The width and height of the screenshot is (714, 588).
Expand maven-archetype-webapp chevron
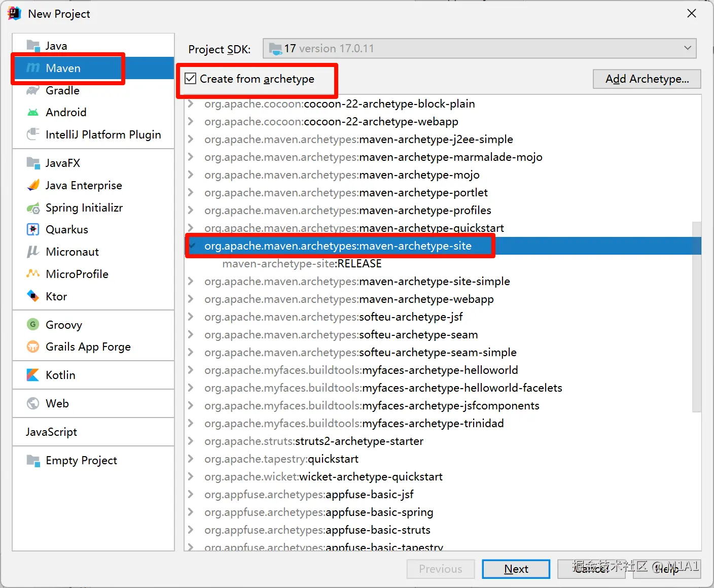(191, 299)
